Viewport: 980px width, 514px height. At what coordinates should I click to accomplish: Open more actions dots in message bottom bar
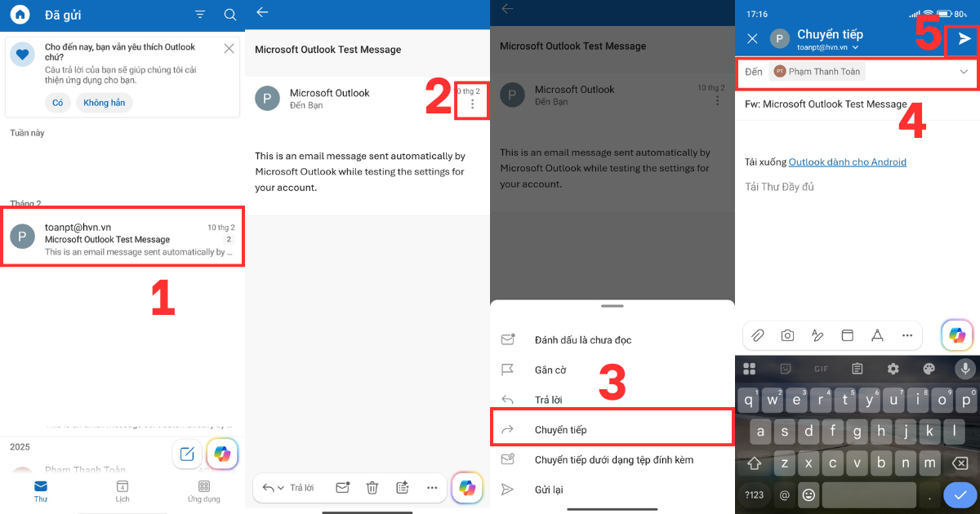click(432, 488)
